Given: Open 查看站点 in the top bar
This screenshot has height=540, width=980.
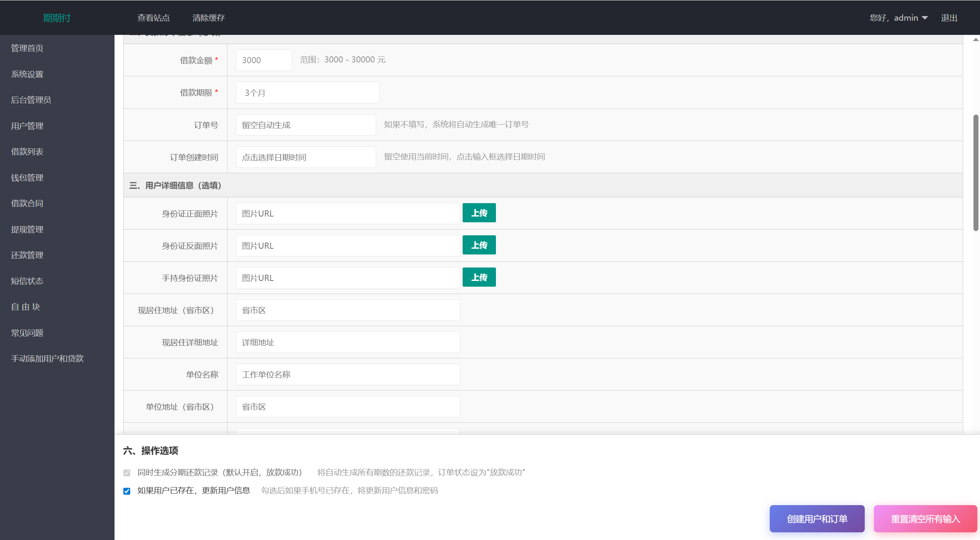Looking at the screenshot, I should [x=153, y=18].
